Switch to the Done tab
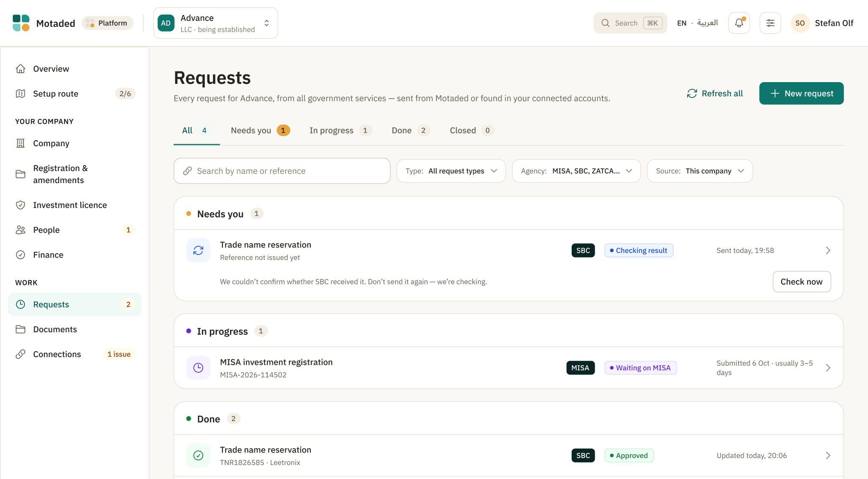 coord(411,130)
